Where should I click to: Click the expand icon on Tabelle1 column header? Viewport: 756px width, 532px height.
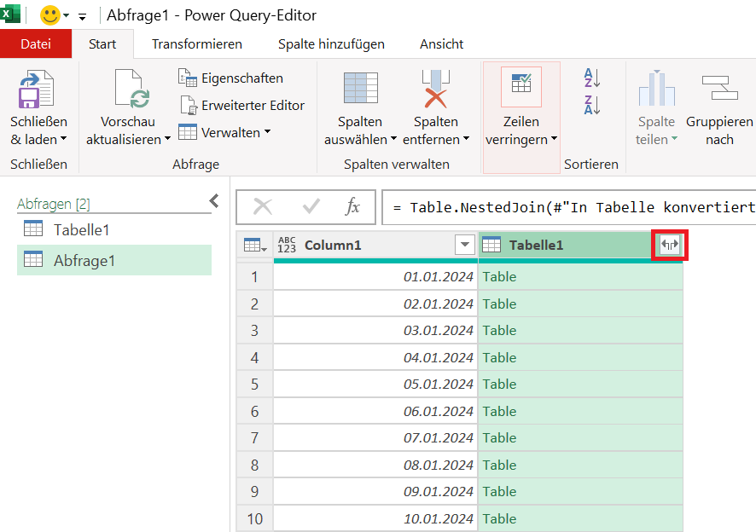[670, 245]
